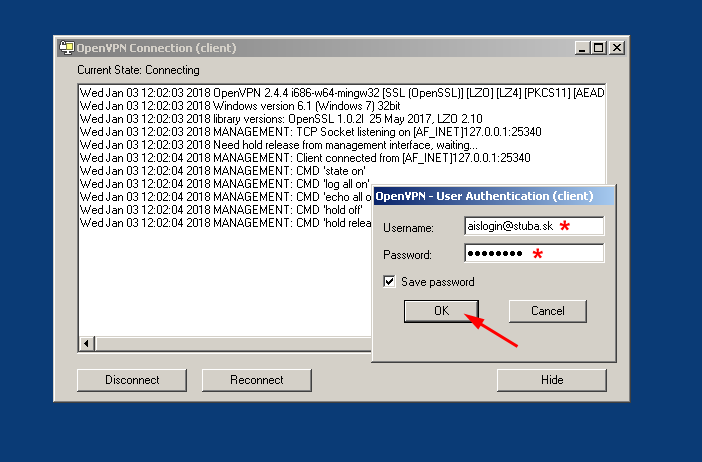
Task: Disconnect the OpenVPN connection
Action: [132, 380]
